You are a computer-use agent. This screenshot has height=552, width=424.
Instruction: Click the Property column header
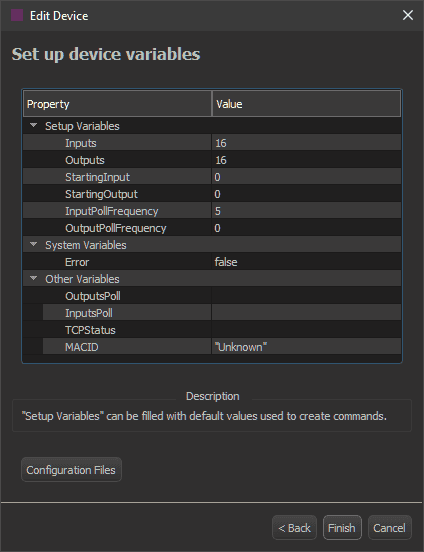(117, 104)
